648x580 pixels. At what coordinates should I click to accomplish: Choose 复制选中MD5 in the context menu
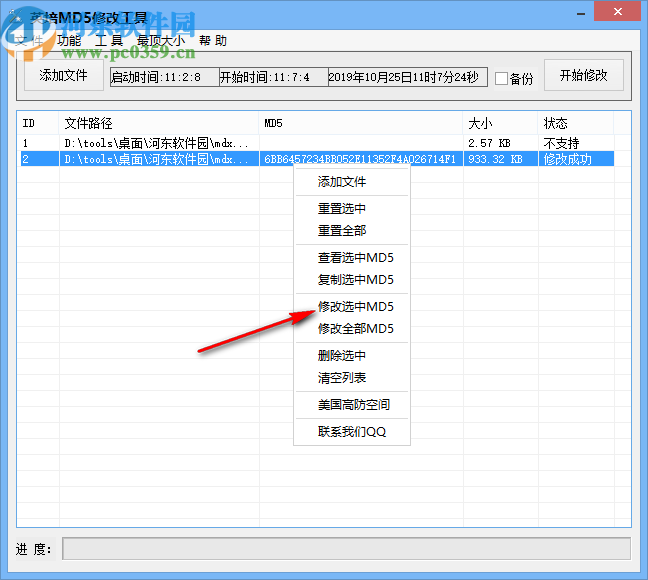click(x=355, y=279)
